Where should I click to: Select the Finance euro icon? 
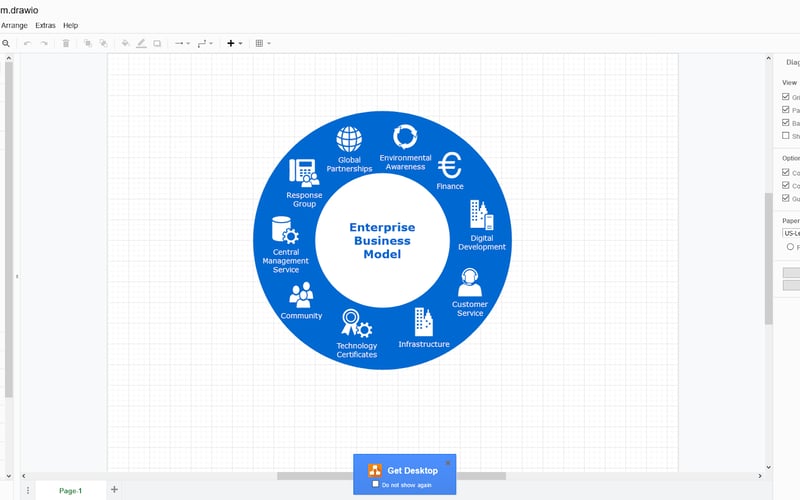(449, 165)
